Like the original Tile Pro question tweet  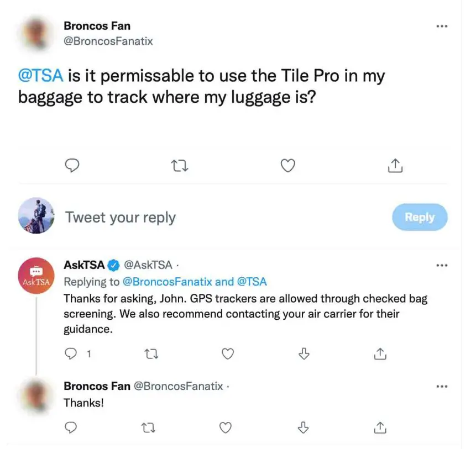point(287,165)
